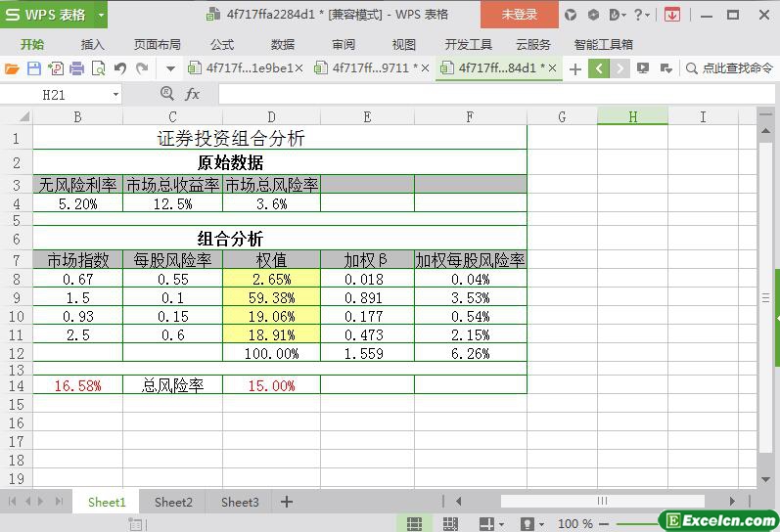Open a new document tab

tap(575, 68)
